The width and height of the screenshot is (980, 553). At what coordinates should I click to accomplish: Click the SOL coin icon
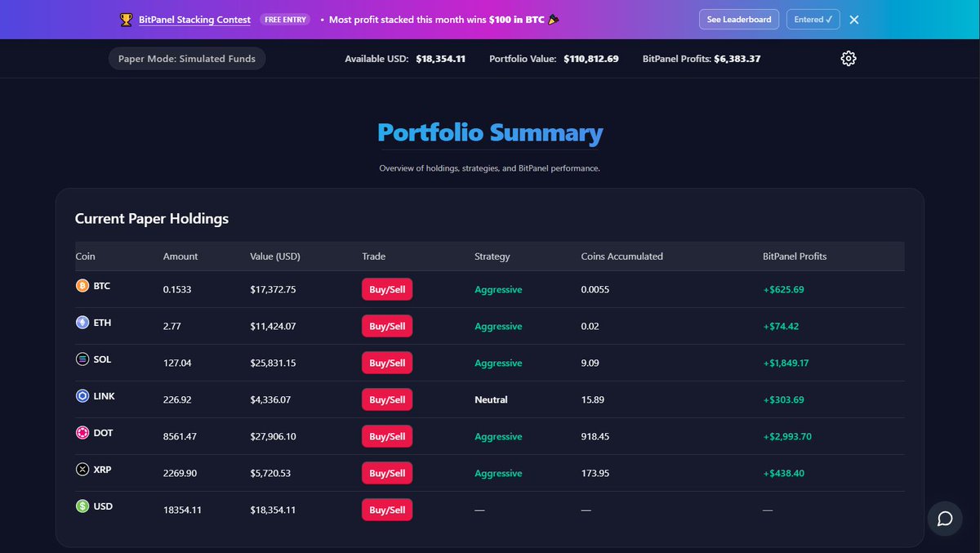pyautogui.click(x=81, y=359)
